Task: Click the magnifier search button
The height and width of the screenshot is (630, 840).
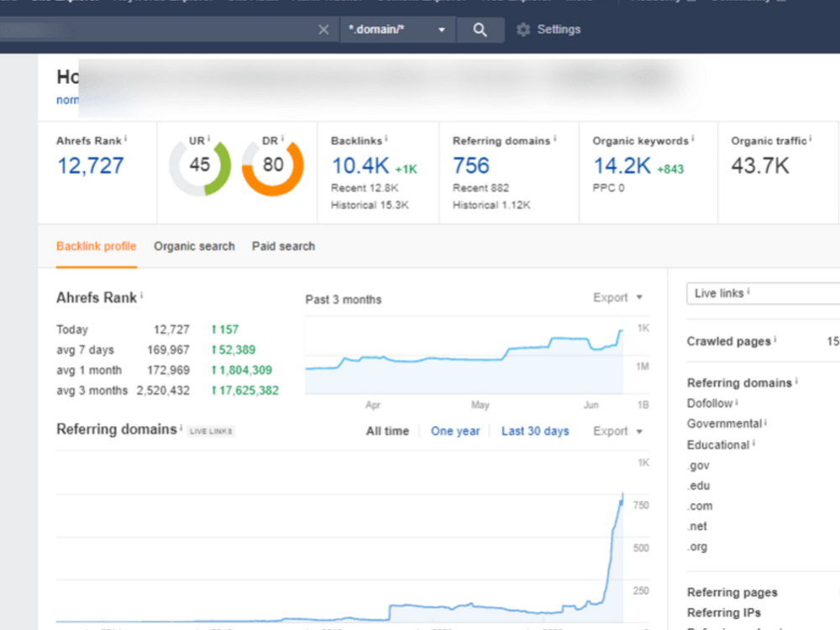Action: point(480,29)
